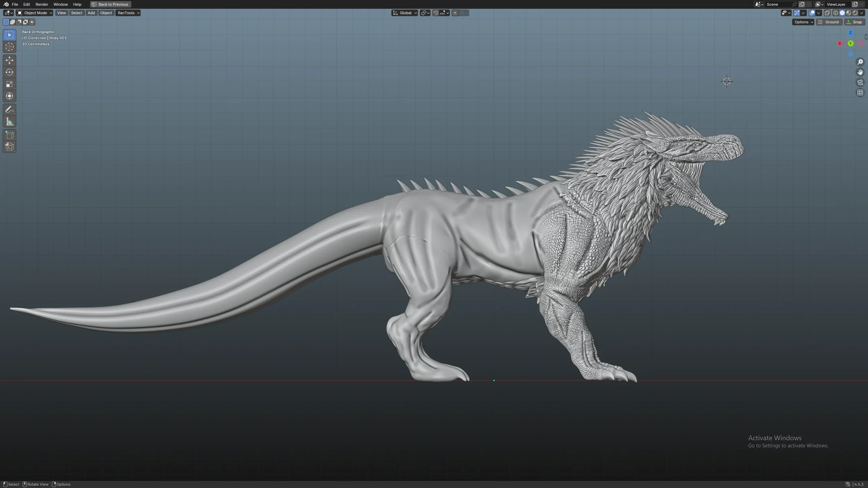
Task: Switch to perspective/orthographic grid icon
Action: 860,93
